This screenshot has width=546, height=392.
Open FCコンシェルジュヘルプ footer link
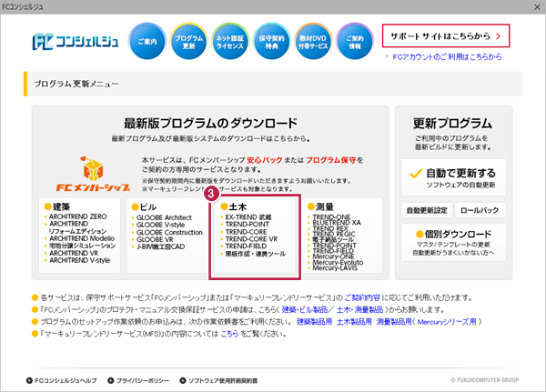point(62,380)
